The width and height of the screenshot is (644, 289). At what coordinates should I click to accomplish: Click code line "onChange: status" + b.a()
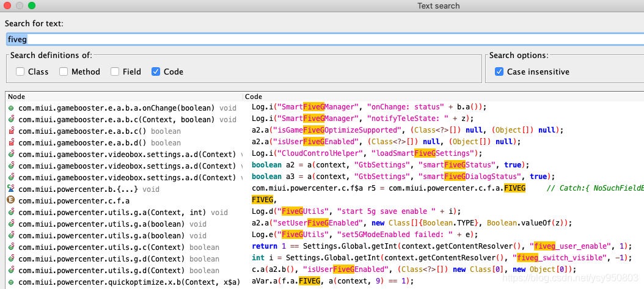(369, 107)
